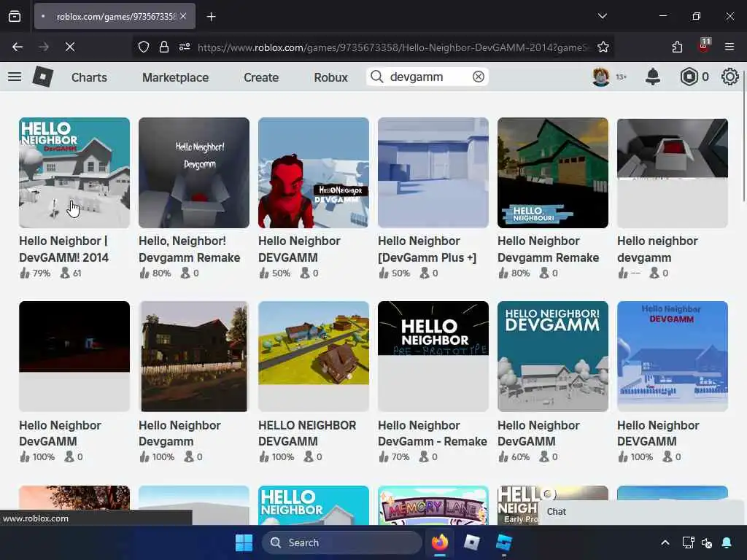Open Hello Neighbor | DevGAMM! 2014 thumbnail
The width and height of the screenshot is (747, 560).
[74, 173]
